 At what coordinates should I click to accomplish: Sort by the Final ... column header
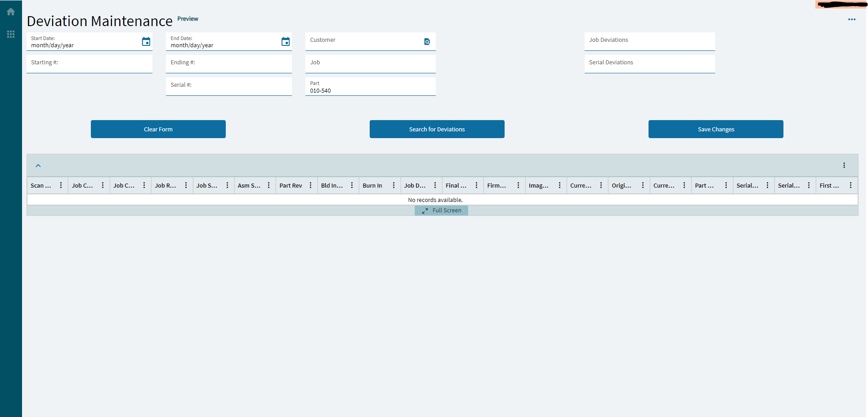[456, 185]
